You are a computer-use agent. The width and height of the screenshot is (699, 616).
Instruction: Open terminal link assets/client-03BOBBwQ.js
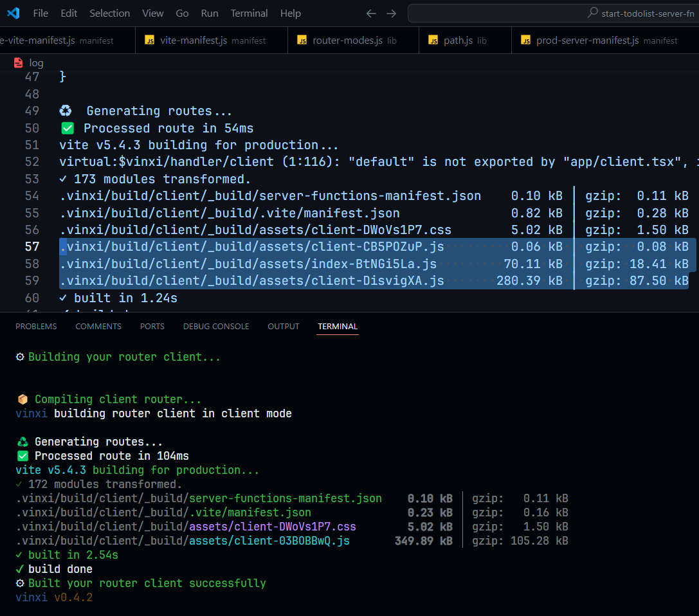pyautogui.click(x=269, y=541)
